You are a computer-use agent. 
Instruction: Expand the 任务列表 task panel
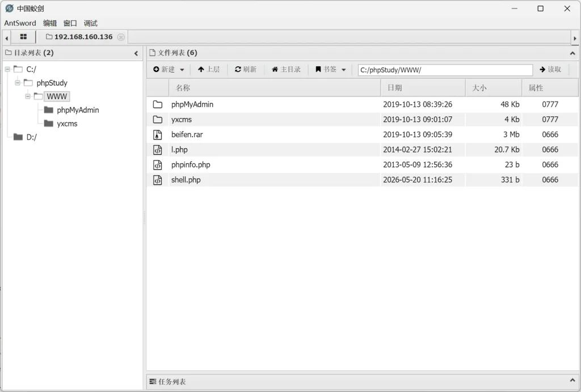(x=572, y=381)
